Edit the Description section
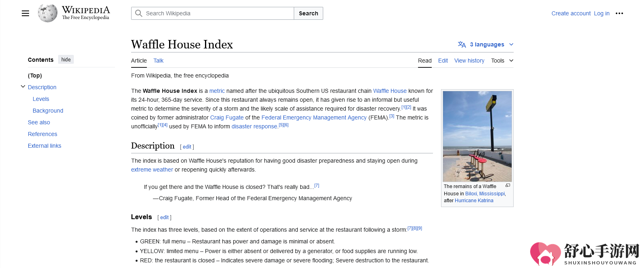 (187, 147)
